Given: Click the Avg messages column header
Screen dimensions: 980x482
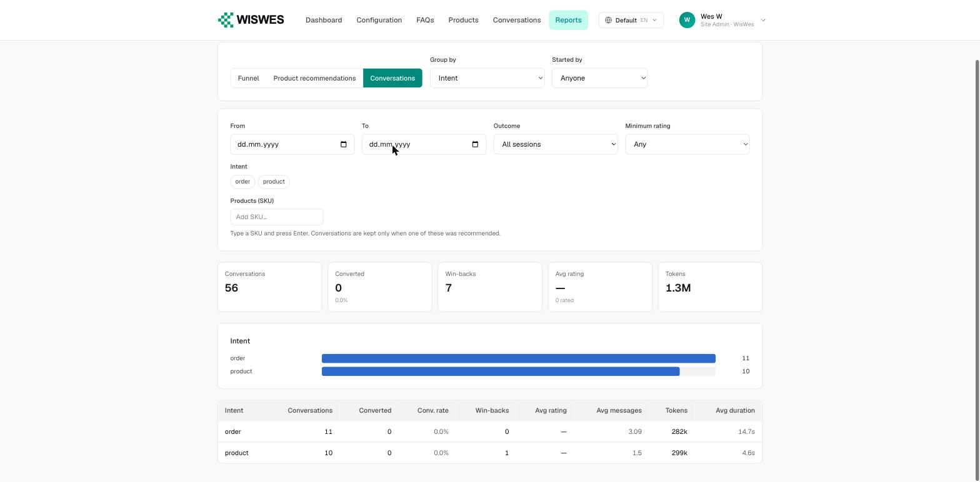Looking at the screenshot, I should (619, 410).
